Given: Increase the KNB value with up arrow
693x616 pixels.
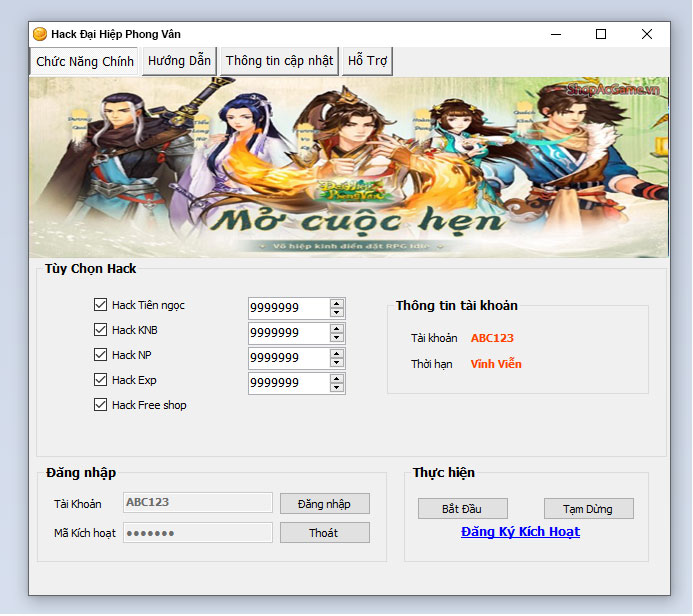Looking at the screenshot, I should tap(337, 329).
